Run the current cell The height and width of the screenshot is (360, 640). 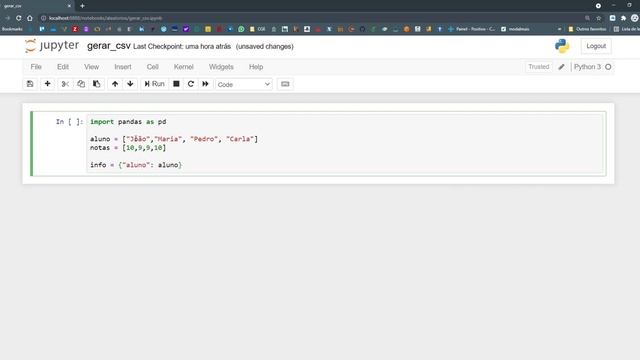(154, 84)
